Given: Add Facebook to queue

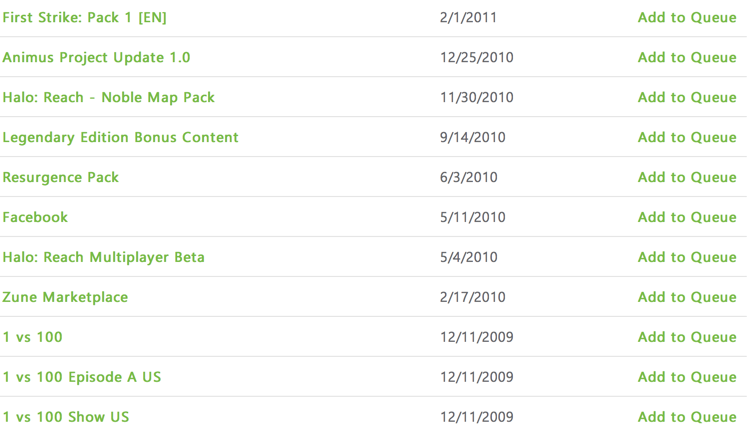Looking at the screenshot, I should (x=687, y=217).
